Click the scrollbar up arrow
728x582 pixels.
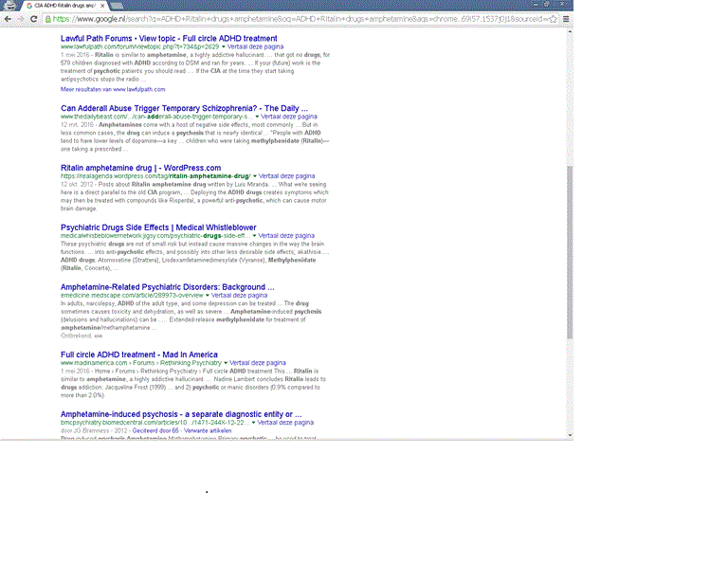pyautogui.click(x=570, y=31)
